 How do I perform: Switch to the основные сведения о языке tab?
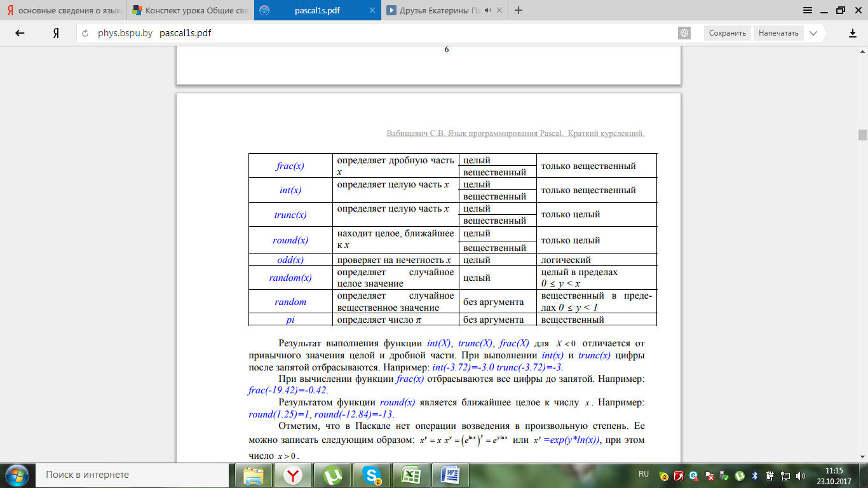tap(64, 10)
